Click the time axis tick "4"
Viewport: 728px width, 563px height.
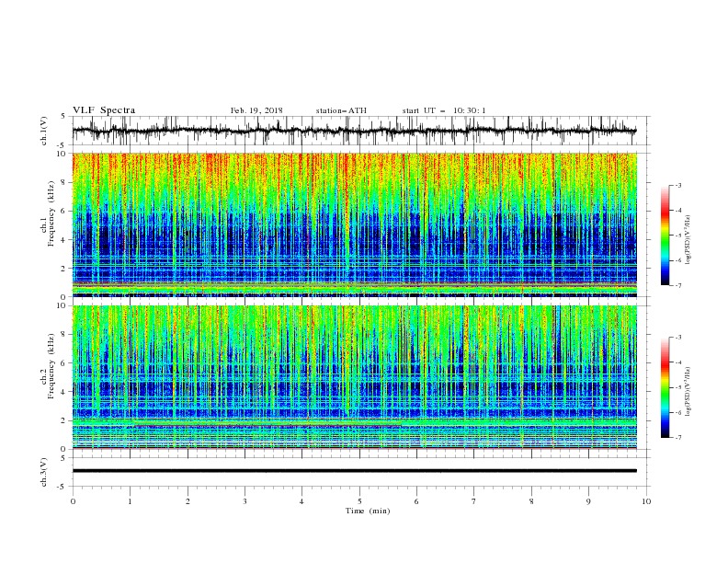(x=301, y=501)
